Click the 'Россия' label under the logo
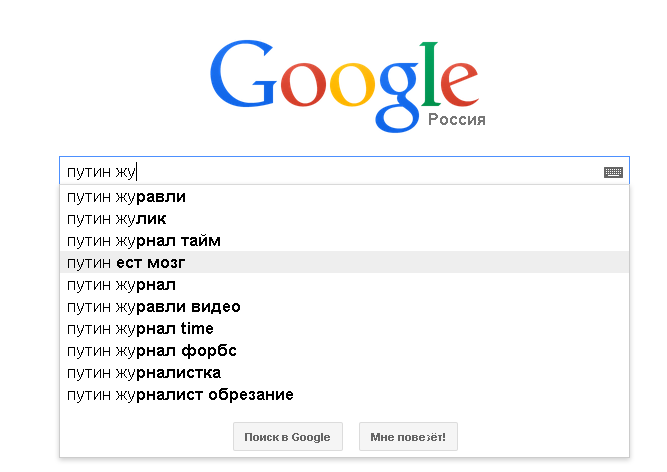 pos(456,120)
